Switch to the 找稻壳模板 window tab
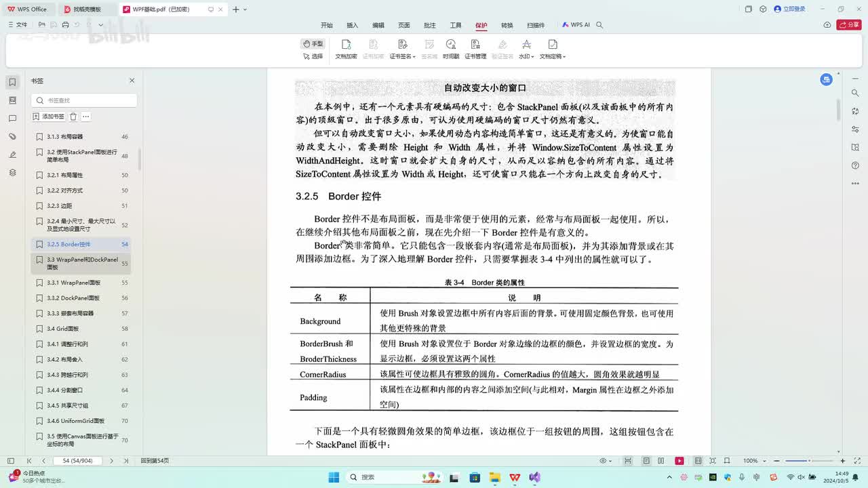Viewport: 868px width, 488px height. coord(87,9)
